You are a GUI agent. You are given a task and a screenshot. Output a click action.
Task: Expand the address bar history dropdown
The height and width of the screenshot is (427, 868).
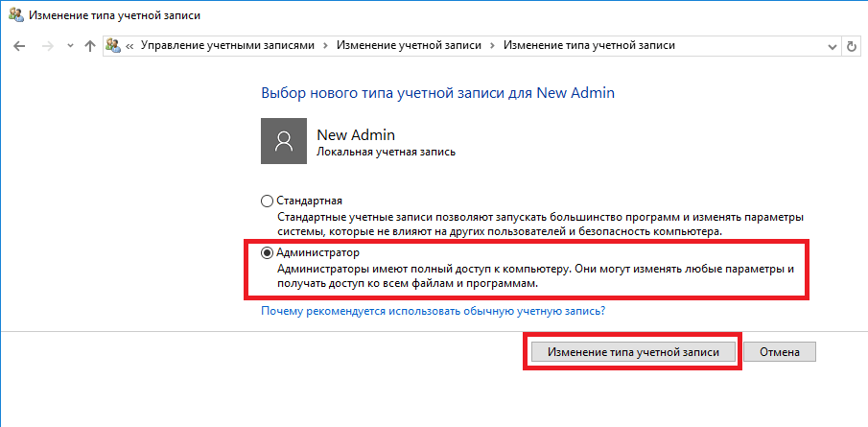(x=832, y=46)
